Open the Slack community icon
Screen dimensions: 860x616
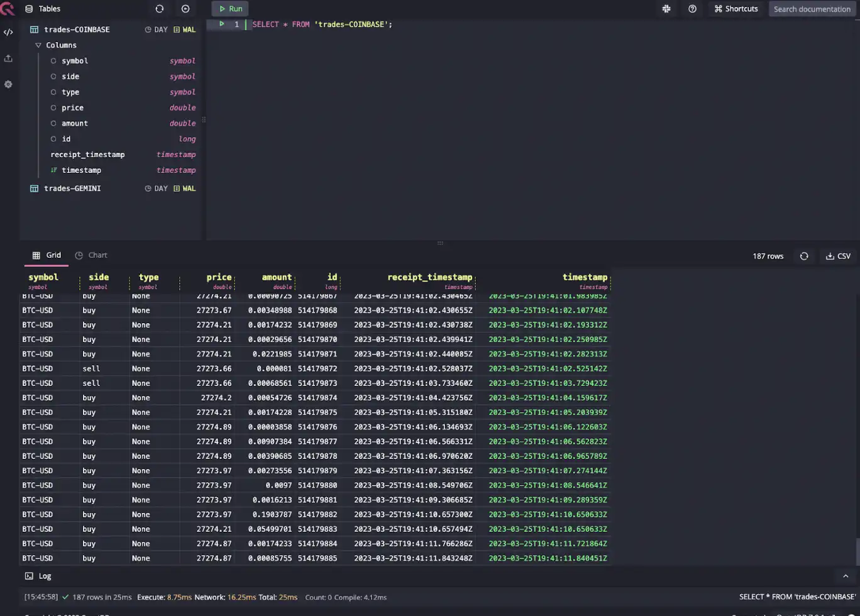tap(666, 9)
